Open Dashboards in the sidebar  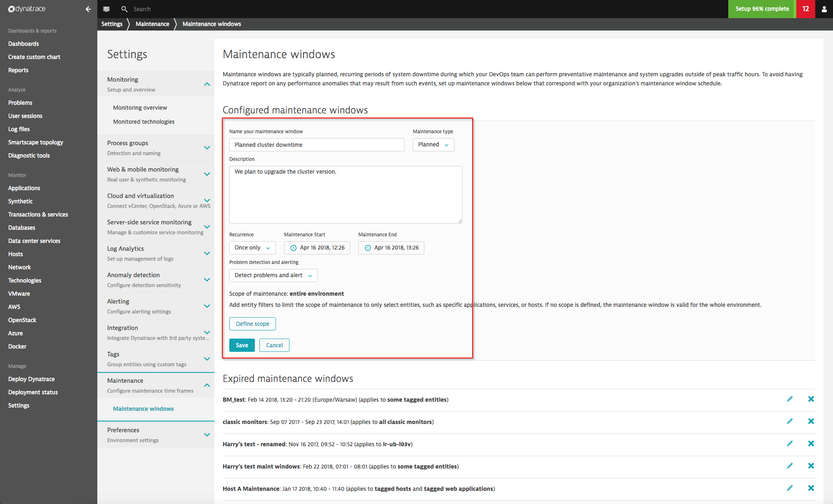click(24, 44)
